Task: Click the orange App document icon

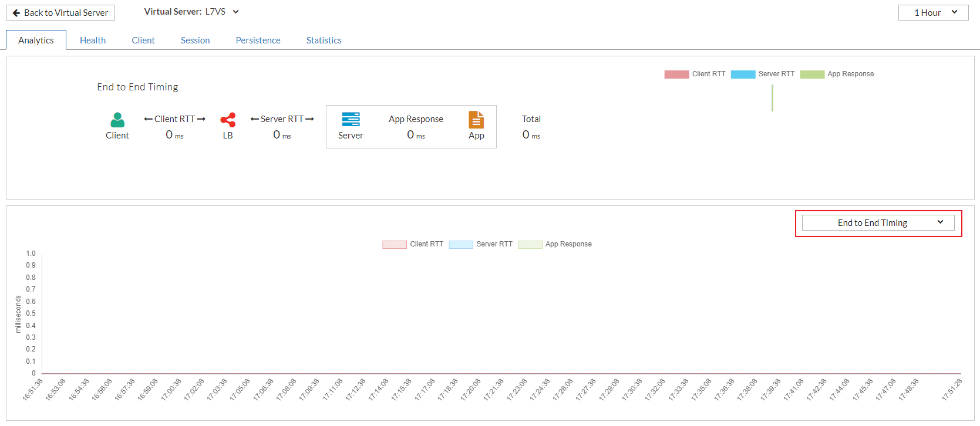Action: pyautogui.click(x=476, y=120)
